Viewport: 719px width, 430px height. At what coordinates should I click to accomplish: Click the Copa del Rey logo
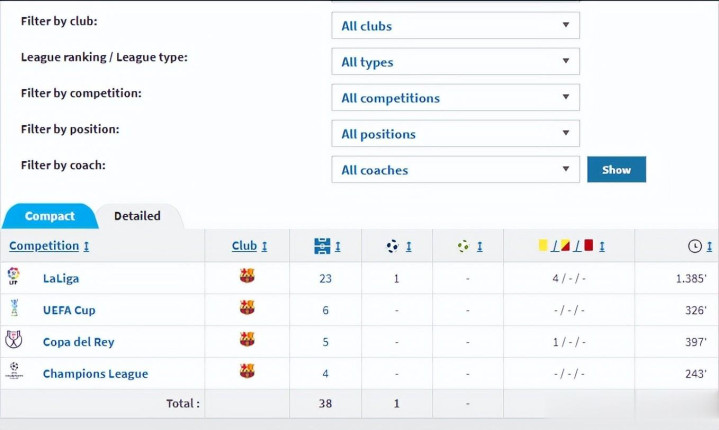pos(14,340)
